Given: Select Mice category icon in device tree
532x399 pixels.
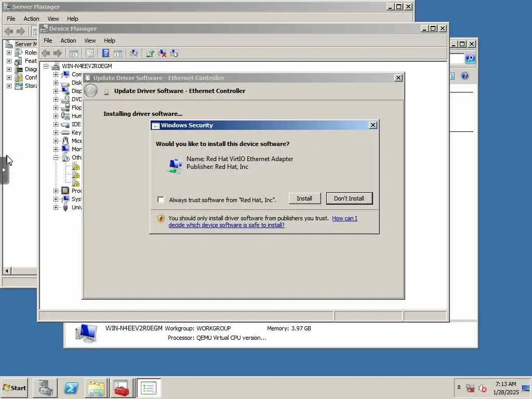Looking at the screenshot, I should [x=65, y=141].
